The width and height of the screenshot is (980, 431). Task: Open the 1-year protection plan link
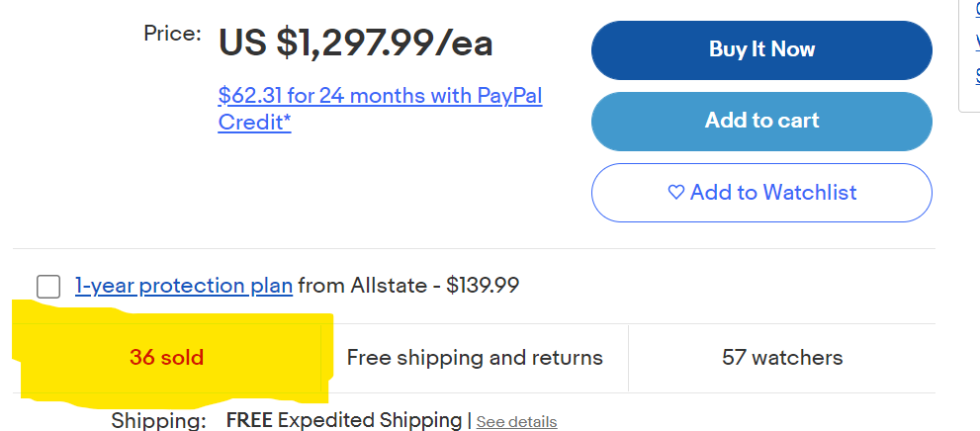tap(184, 286)
